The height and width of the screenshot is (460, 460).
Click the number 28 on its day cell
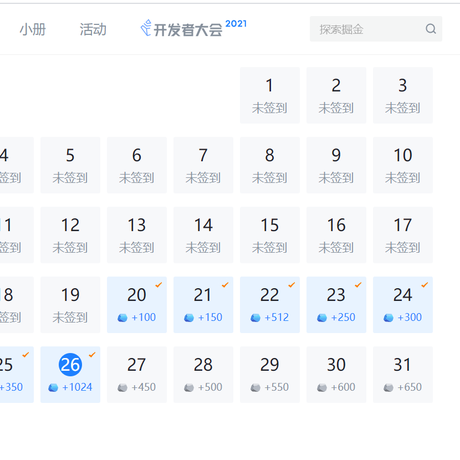click(x=203, y=365)
